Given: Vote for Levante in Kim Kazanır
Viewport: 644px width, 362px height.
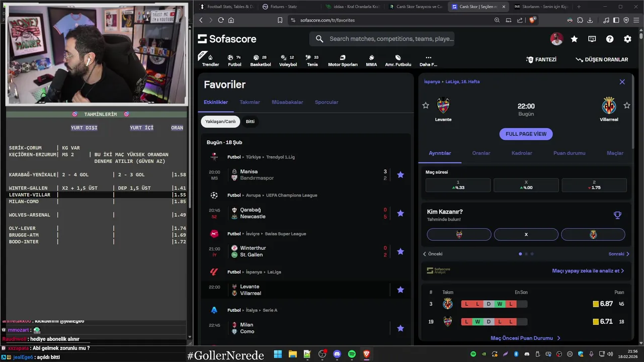Looking at the screenshot, I should 459,234.
